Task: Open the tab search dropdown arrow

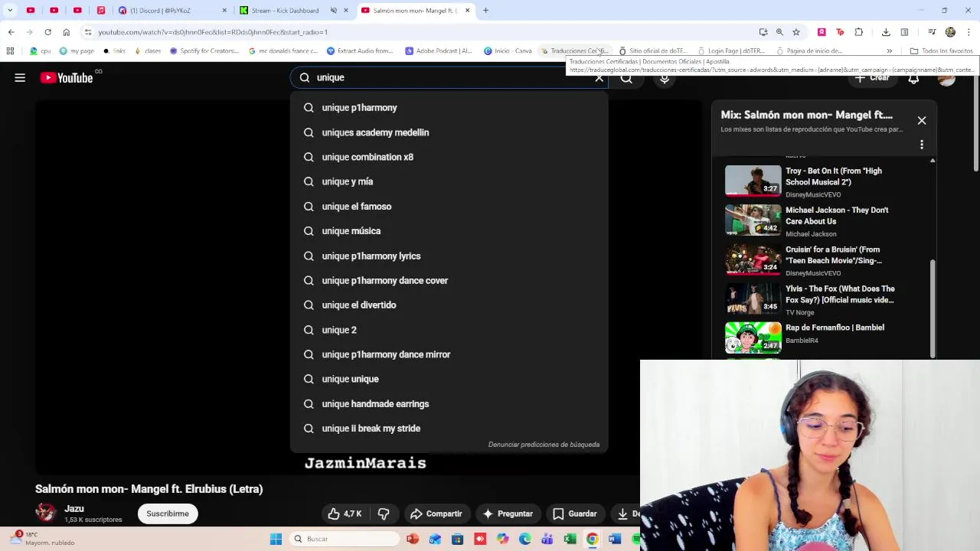Action: tap(10, 11)
